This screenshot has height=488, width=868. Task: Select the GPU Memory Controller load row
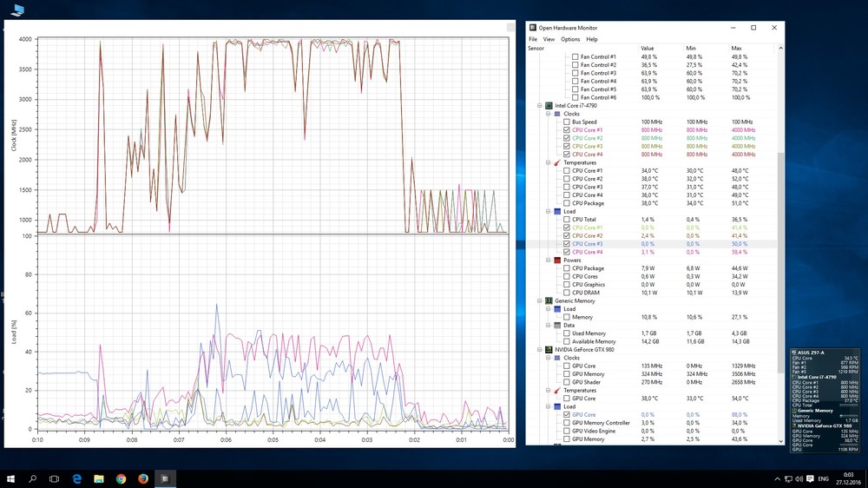tap(604, 423)
